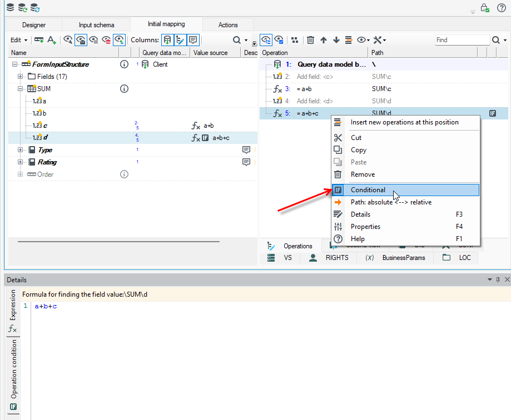Click the four-squares grid icon in operations toolbar
This screenshot has height=420, width=511.
tap(295, 40)
